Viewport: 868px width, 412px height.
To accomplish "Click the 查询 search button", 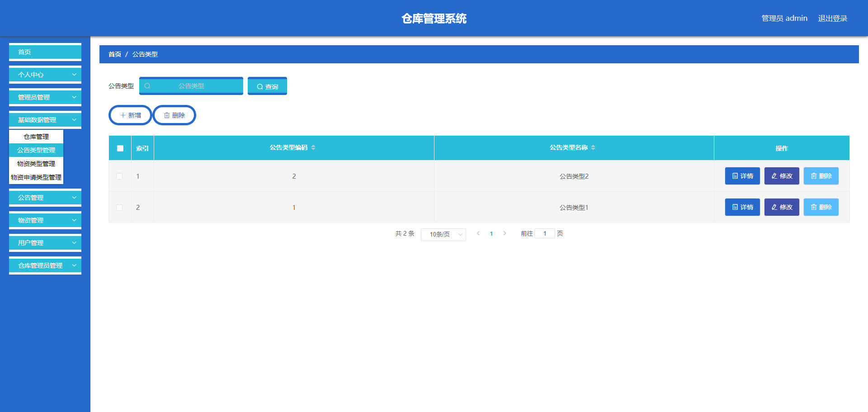I will [267, 86].
